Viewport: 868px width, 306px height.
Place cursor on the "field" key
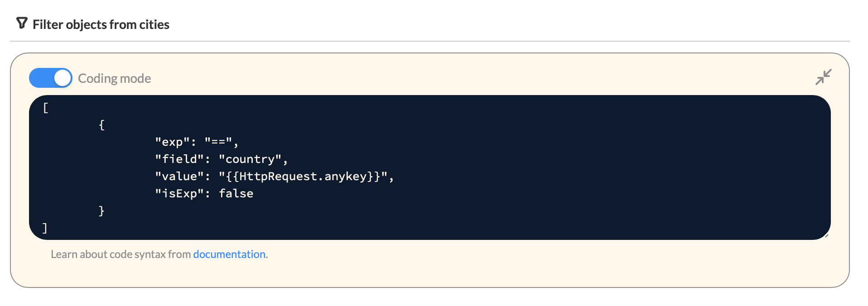click(179, 159)
